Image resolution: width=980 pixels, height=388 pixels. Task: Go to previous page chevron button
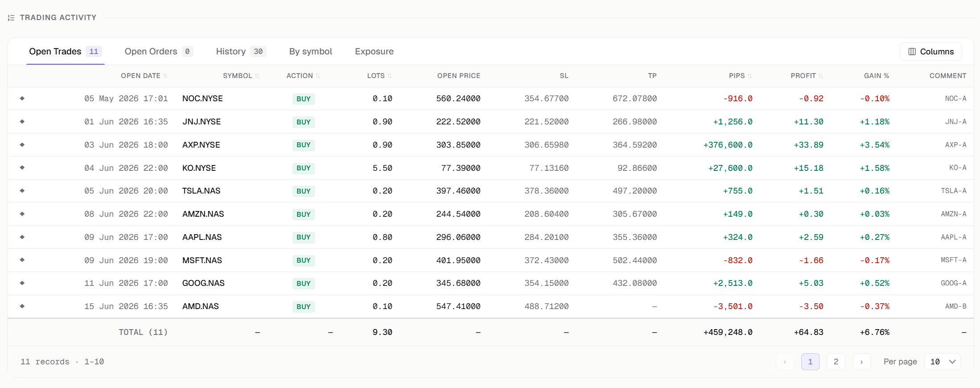click(785, 362)
